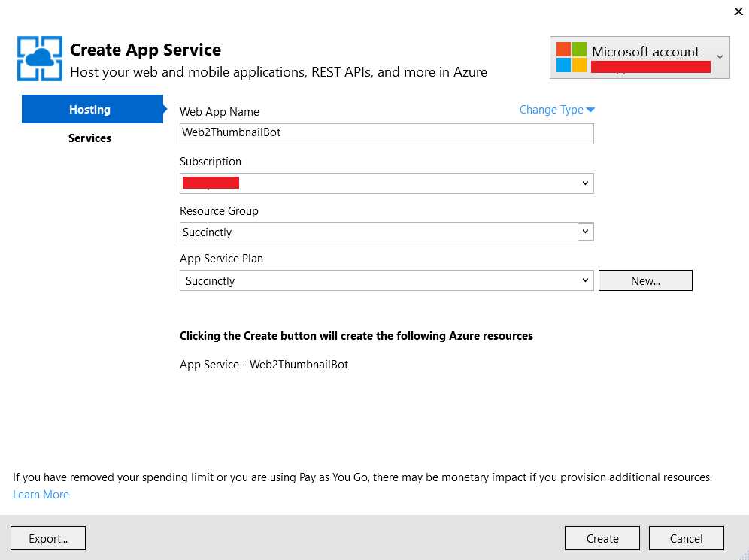
Task: Click the New App Service Plan button
Action: [x=645, y=280]
